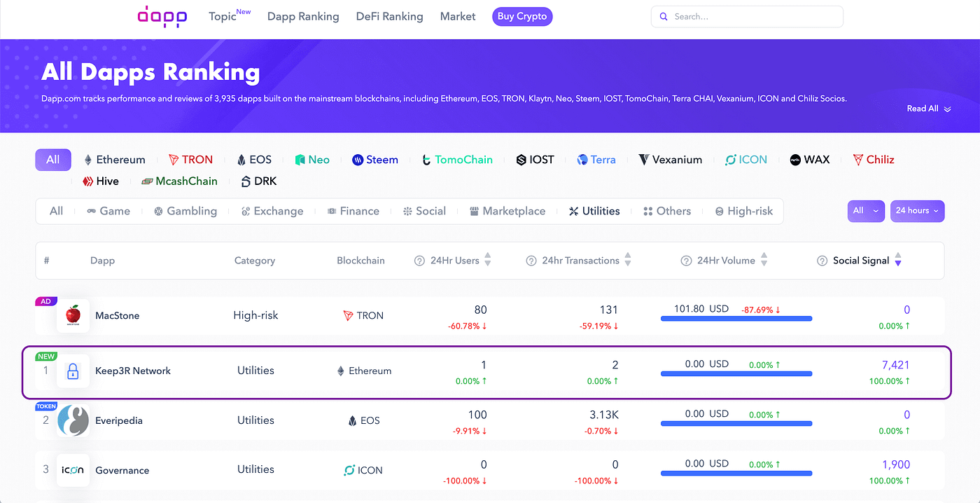Click the Social Signal help icon

click(x=822, y=261)
